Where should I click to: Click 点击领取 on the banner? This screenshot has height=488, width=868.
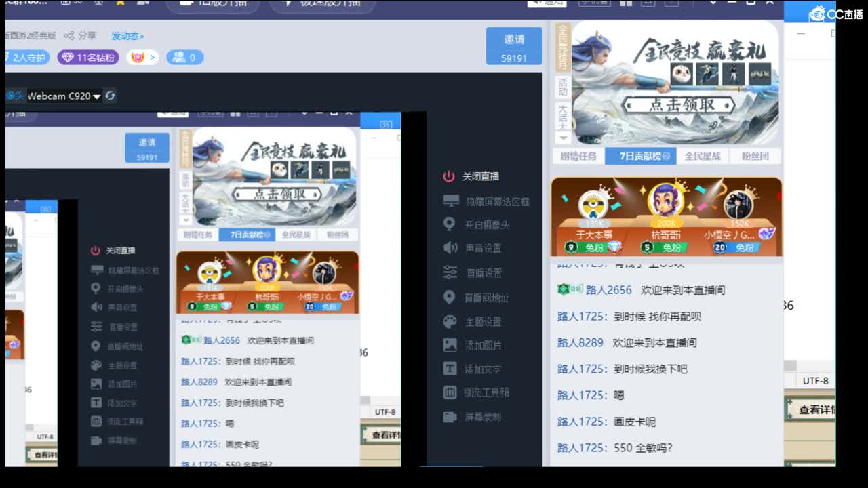coord(682,106)
